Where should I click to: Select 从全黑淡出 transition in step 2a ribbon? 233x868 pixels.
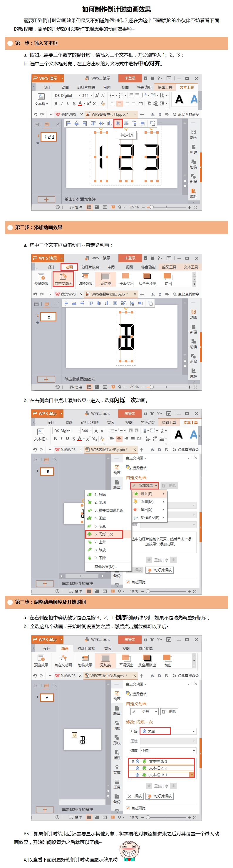(x=147, y=279)
